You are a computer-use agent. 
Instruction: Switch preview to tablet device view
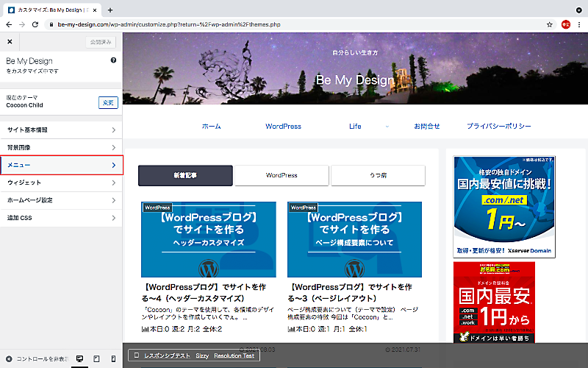click(x=96, y=358)
